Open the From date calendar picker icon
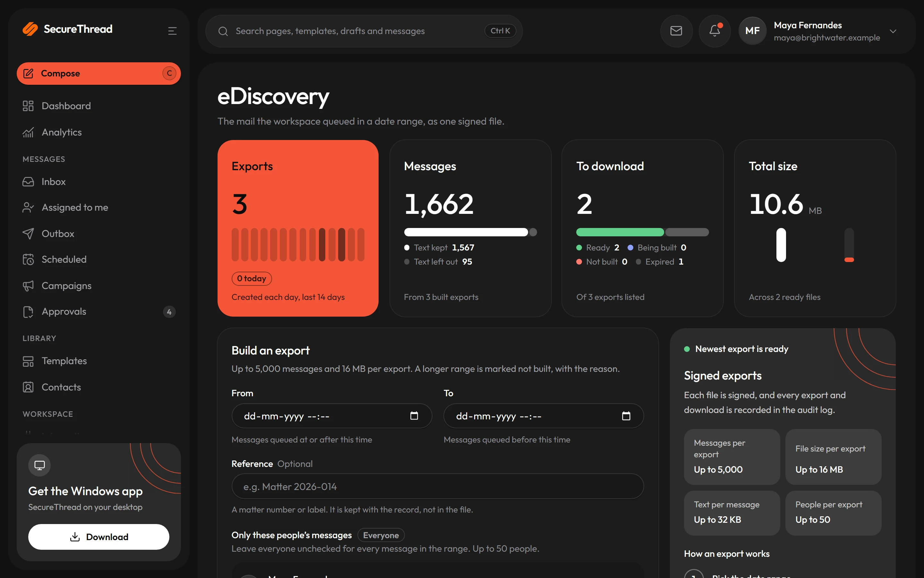 pos(414,416)
